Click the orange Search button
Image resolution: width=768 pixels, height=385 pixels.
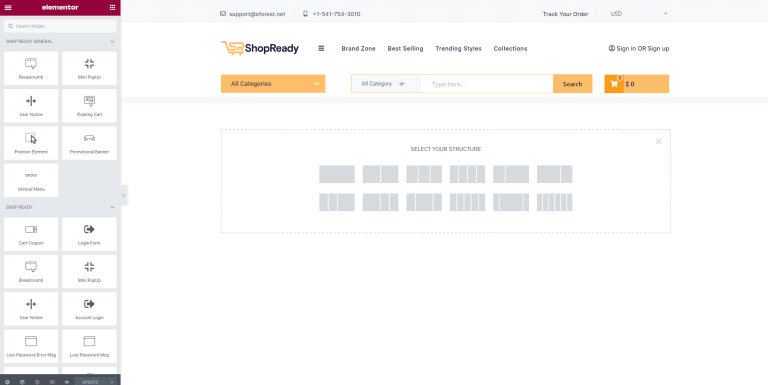coord(573,84)
